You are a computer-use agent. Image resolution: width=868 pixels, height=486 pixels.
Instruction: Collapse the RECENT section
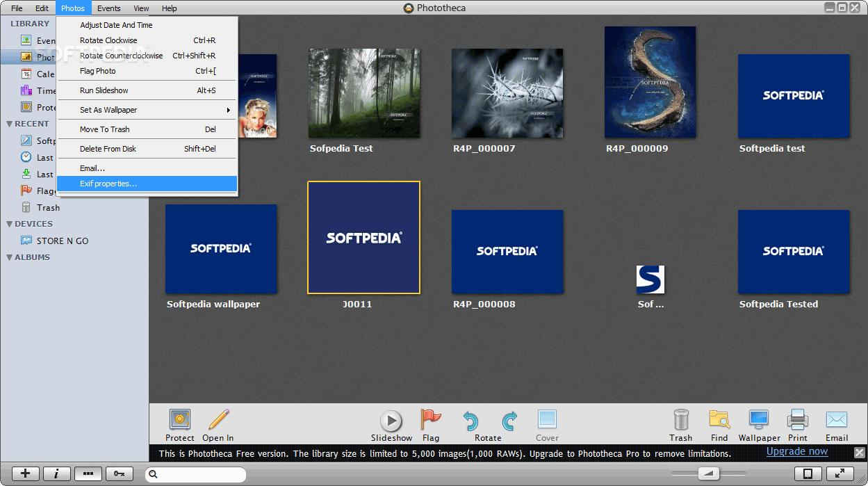[x=10, y=124]
